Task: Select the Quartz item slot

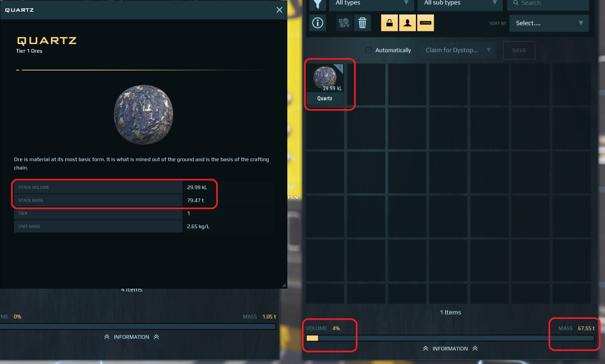Action: pos(325,84)
